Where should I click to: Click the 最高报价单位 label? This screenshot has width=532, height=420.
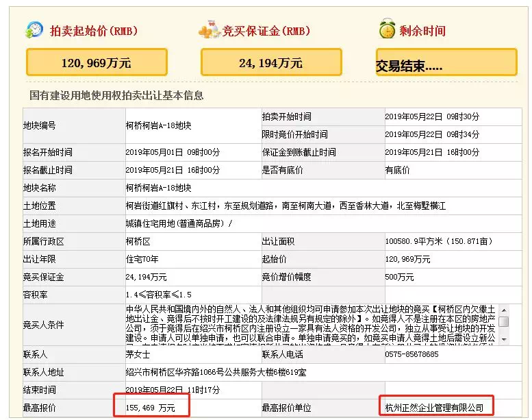click(x=287, y=408)
